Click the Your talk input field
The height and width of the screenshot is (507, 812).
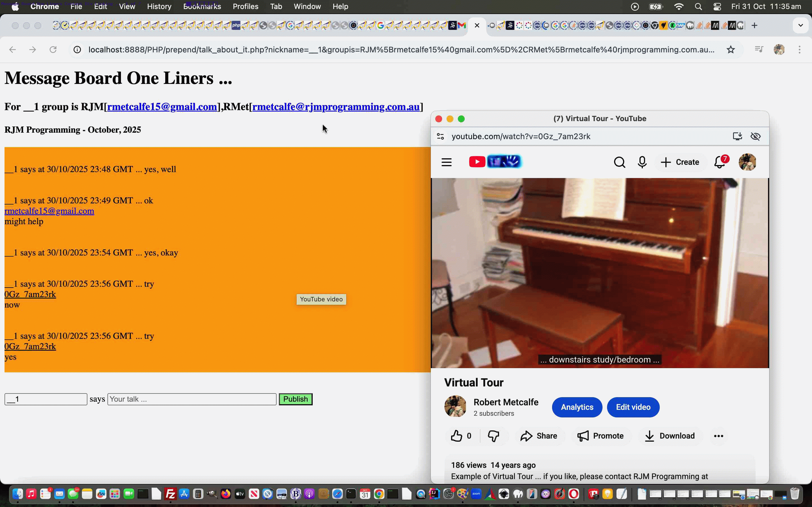(191, 399)
